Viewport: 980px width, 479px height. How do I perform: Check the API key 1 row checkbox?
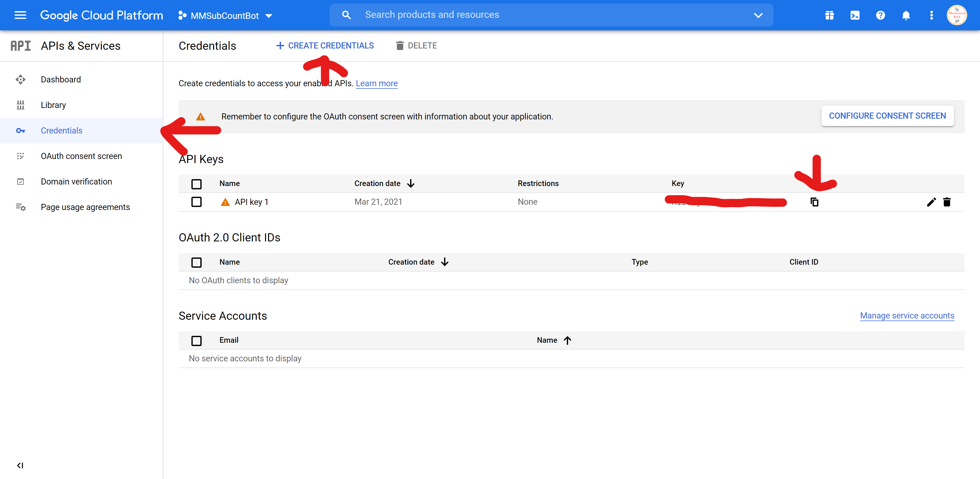tap(196, 202)
